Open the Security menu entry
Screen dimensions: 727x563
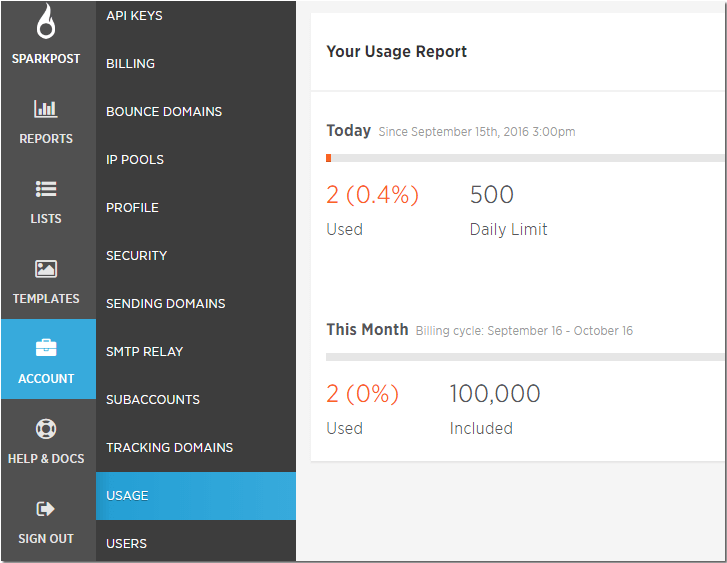(196, 256)
